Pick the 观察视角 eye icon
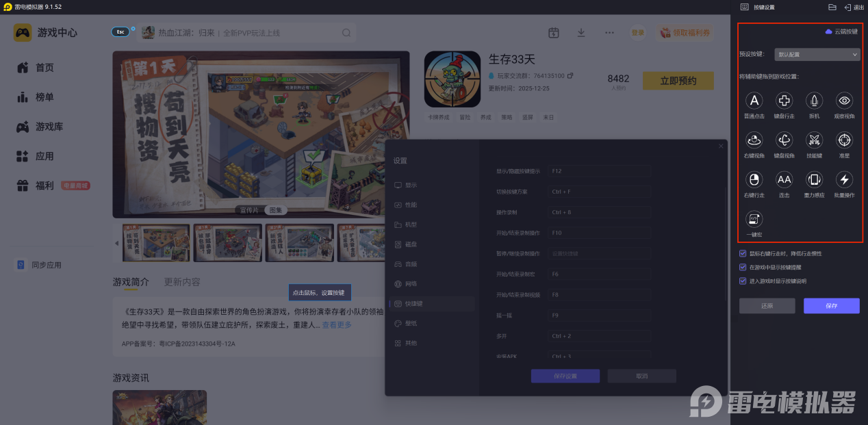The image size is (868, 425). 844,101
